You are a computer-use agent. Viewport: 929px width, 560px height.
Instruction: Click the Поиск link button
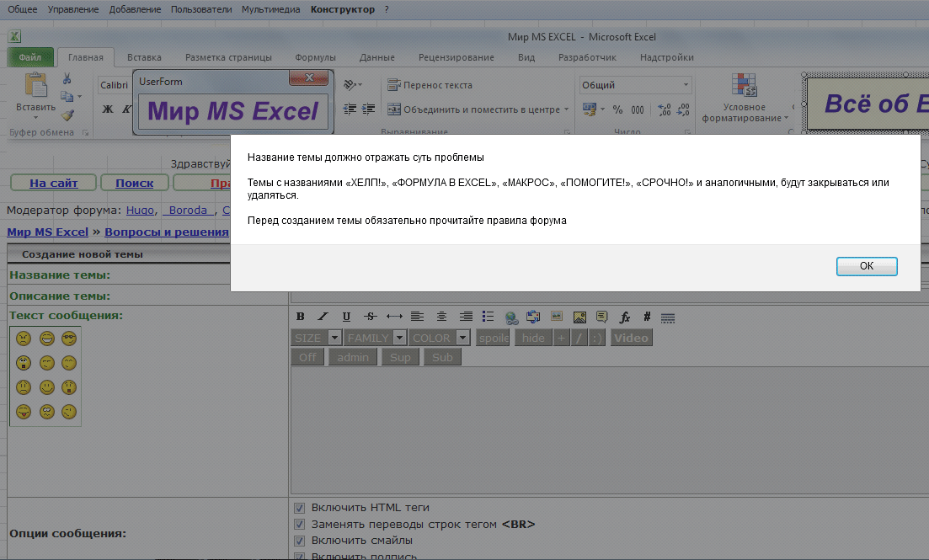(x=135, y=183)
